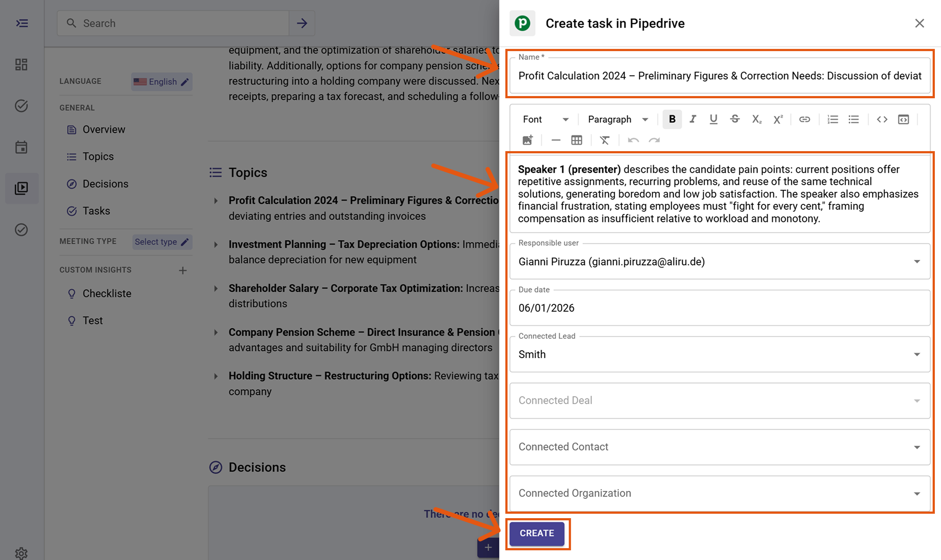Go to Overview section
Screen dimensions: 941x560
click(x=96, y=130)
